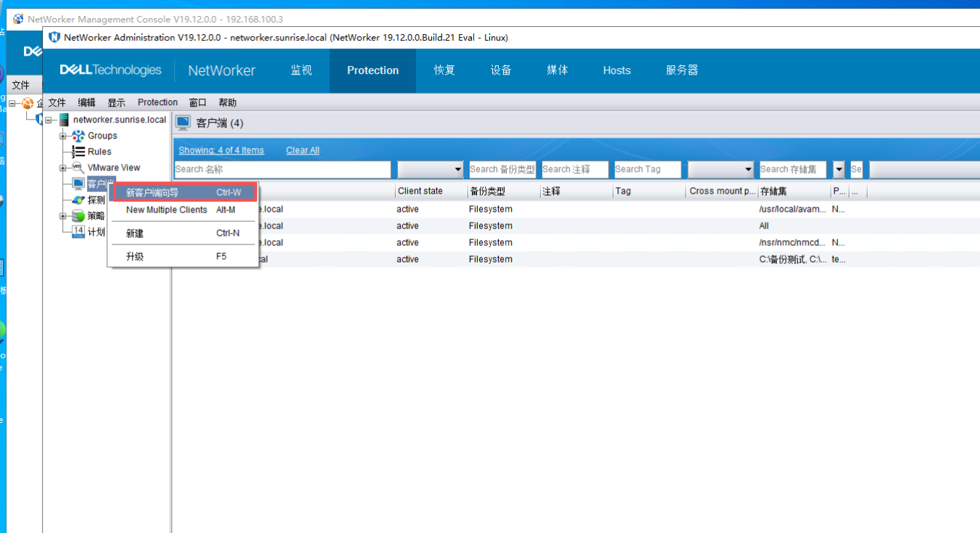
Task: Focus the Search 备份类型 field
Action: pyautogui.click(x=502, y=169)
